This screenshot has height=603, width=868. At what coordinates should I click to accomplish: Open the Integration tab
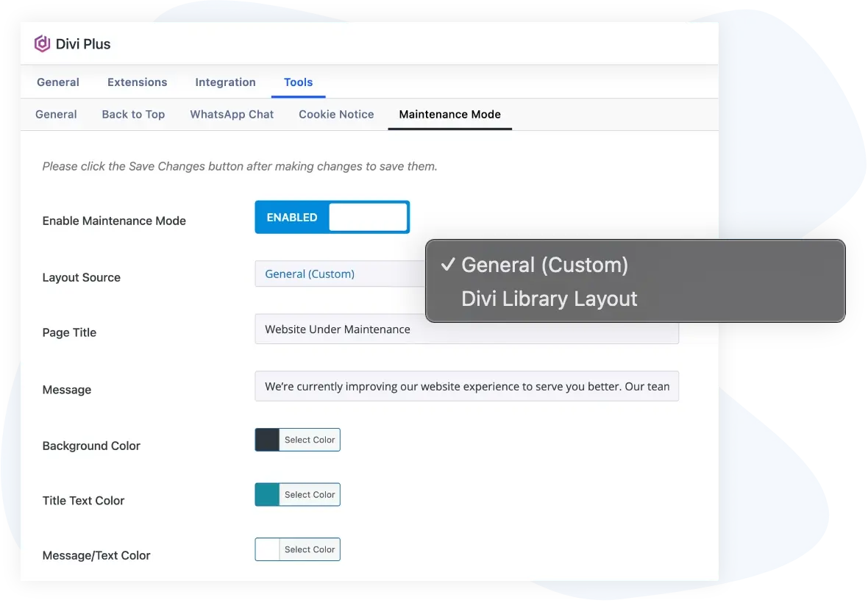pyautogui.click(x=225, y=82)
